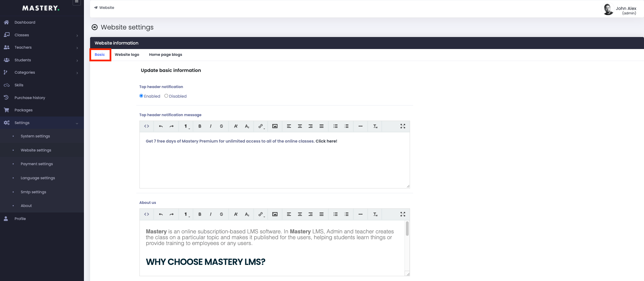Expand Categories sidebar menu
The image size is (644, 281).
(x=42, y=72)
